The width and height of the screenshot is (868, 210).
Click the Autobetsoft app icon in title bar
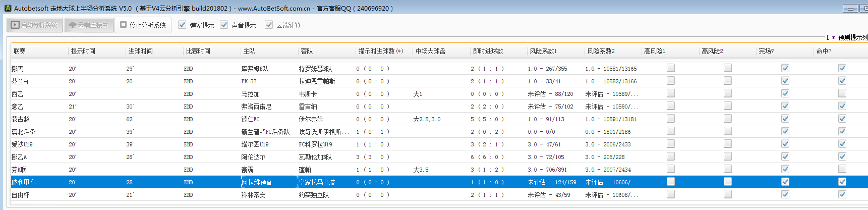[x=7, y=8]
